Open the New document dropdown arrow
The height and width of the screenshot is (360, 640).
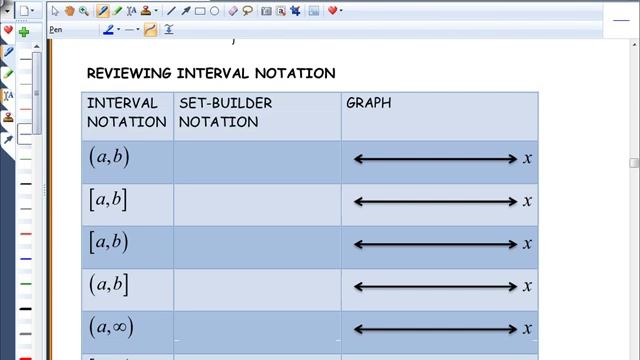coord(33,11)
